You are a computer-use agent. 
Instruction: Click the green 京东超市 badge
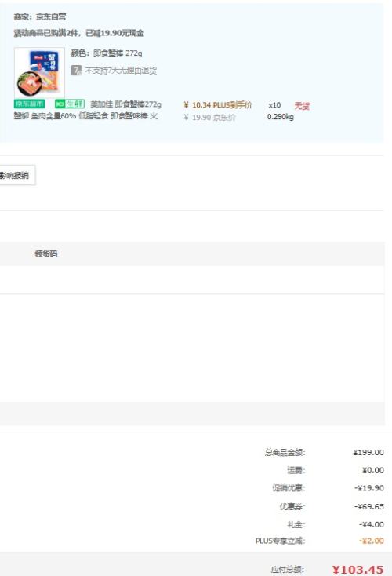coord(29,104)
